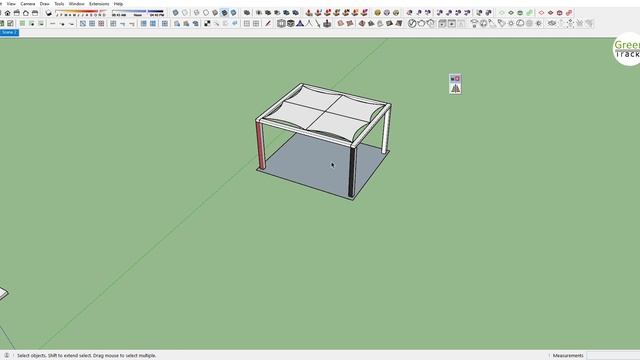The image size is (640, 360).
Task: Select Wireframe face style
Action: click(x=197, y=13)
